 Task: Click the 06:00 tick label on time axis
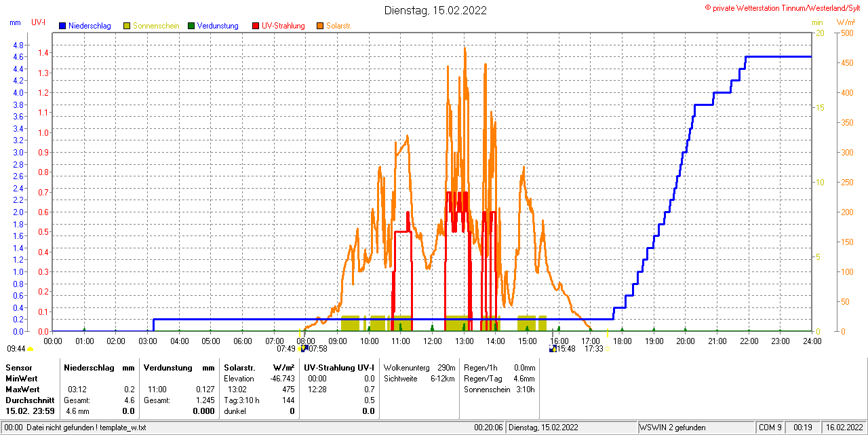point(243,341)
